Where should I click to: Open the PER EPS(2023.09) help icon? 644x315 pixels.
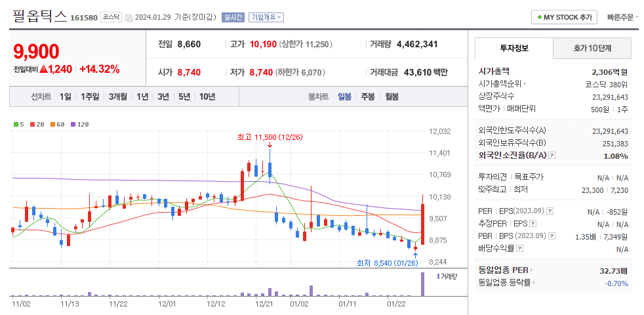pyautogui.click(x=550, y=211)
